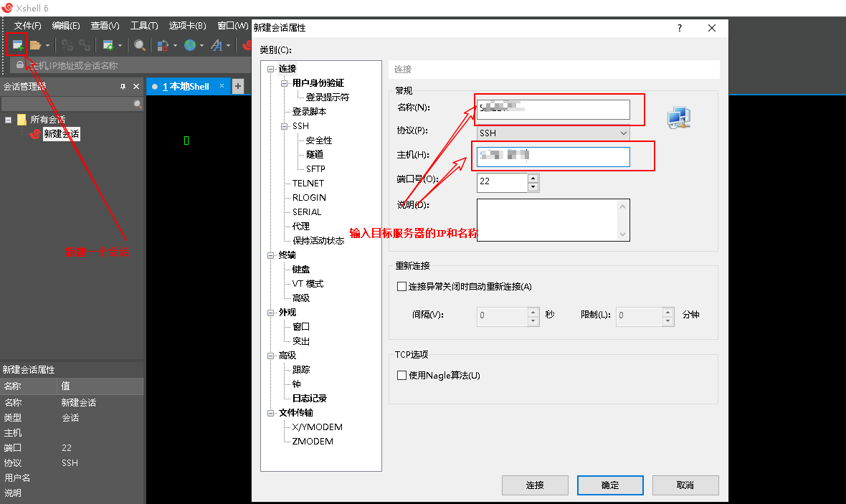
Task: Click the 连接 button
Action: click(535, 485)
